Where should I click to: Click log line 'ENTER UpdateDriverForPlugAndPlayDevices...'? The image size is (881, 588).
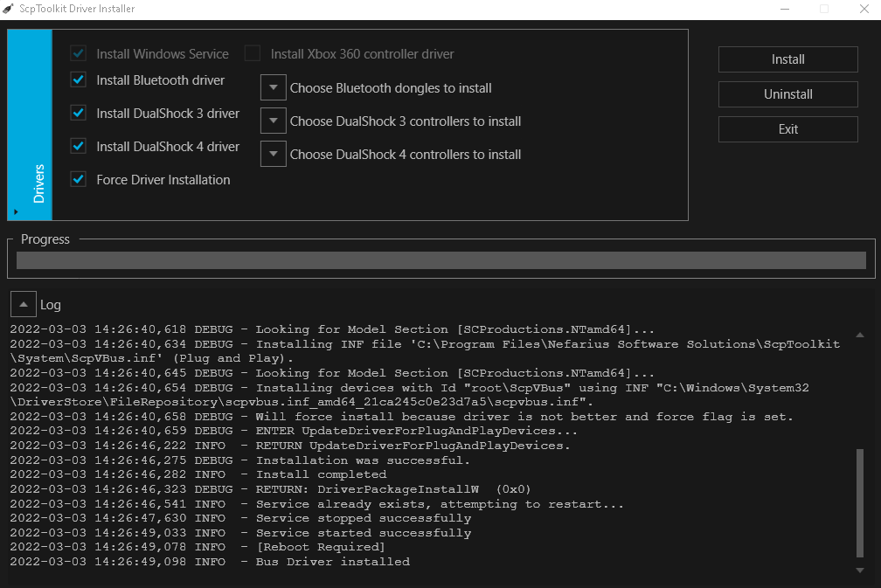[x=294, y=431]
